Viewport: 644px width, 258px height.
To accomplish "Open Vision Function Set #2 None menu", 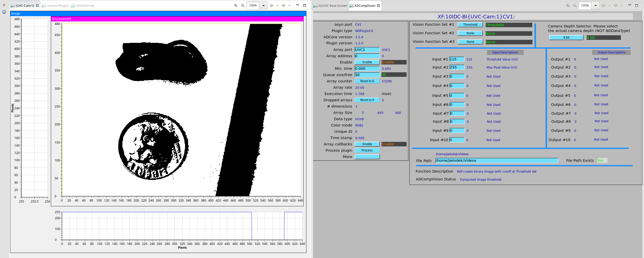I will 470,33.
